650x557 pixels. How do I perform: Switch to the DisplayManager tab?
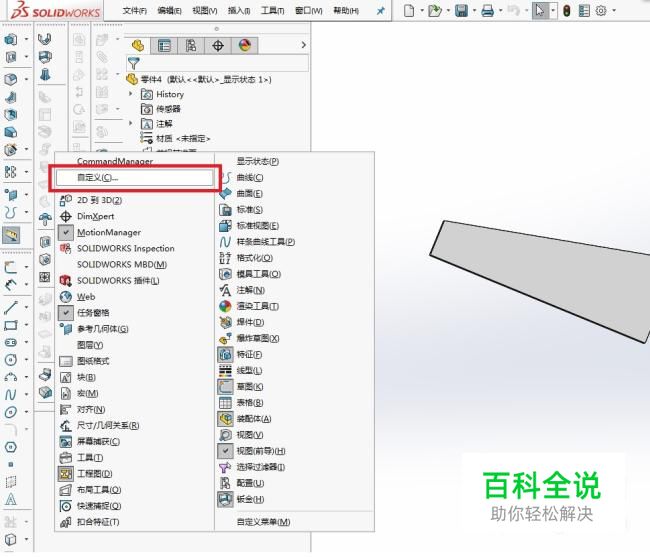tap(245, 46)
